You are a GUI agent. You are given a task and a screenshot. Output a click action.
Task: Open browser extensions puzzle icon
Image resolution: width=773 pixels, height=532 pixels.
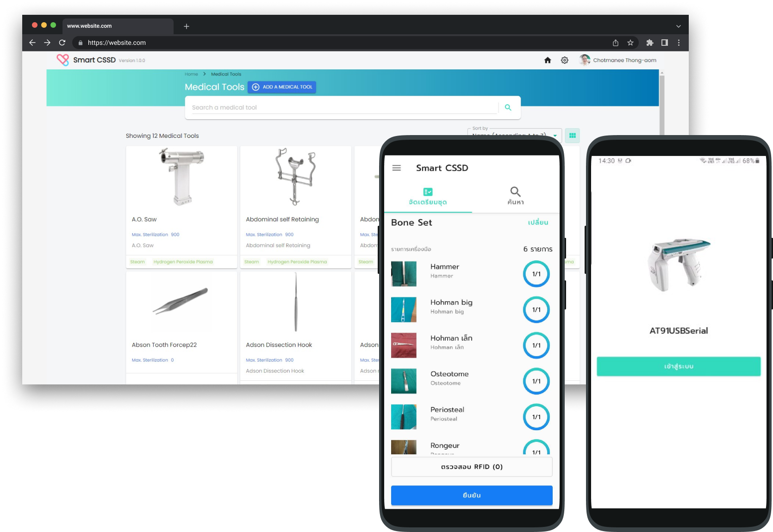[x=650, y=43]
